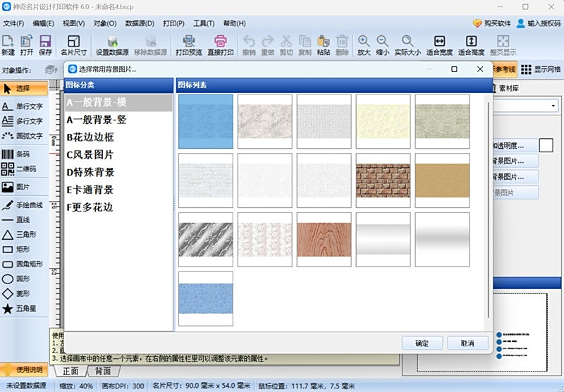564x392 pixels.
Task: Open the 工具(T) menu
Action: (x=204, y=23)
